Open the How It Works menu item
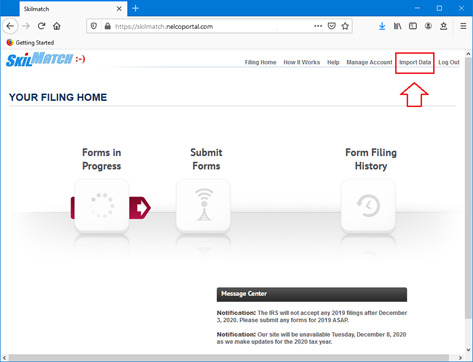Viewport: 473px width, 362px height. pyautogui.click(x=302, y=62)
